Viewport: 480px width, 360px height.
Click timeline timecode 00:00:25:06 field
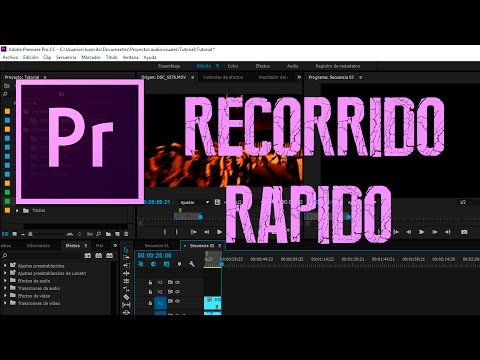point(154,255)
